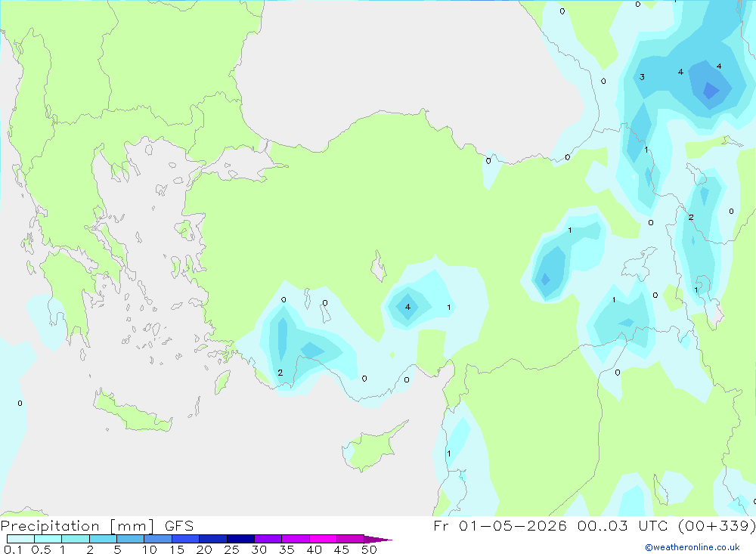Pick the 15–20 mm legend color swatch
The image size is (756, 554).
tap(186, 539)
